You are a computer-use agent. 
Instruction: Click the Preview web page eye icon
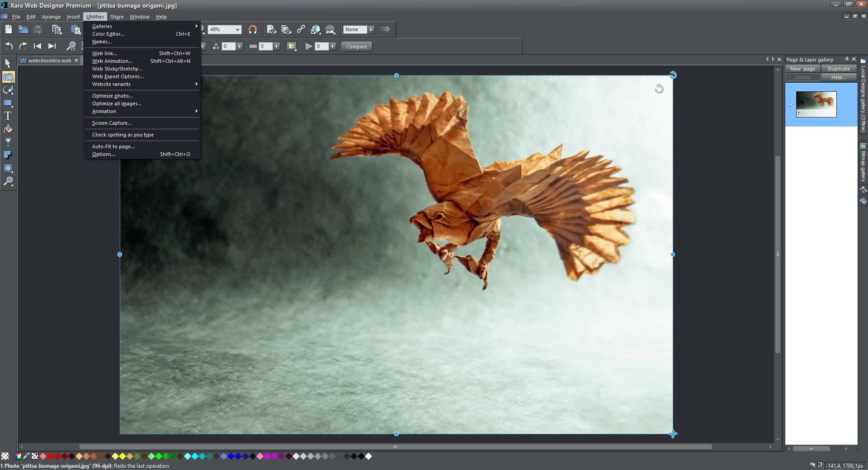(272, 29)
